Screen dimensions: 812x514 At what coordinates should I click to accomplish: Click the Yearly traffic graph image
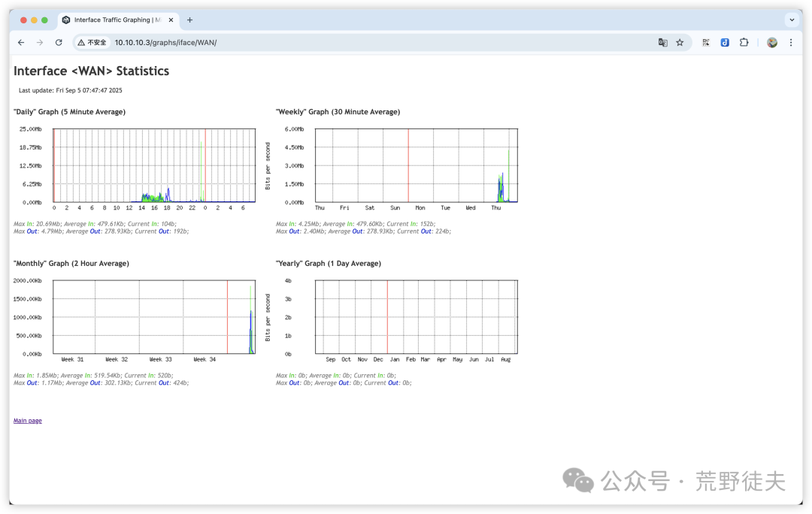[x=398, y=320]
